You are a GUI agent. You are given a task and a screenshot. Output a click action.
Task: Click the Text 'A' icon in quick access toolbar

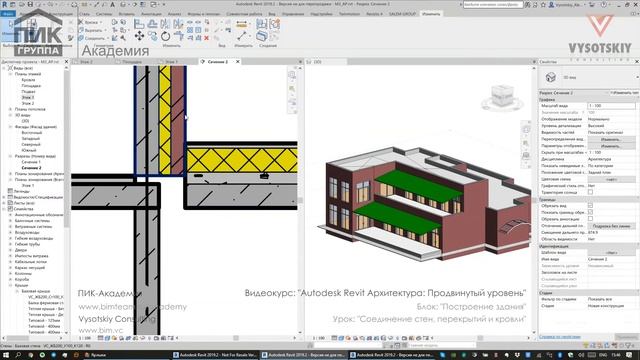tap(112, 4)
